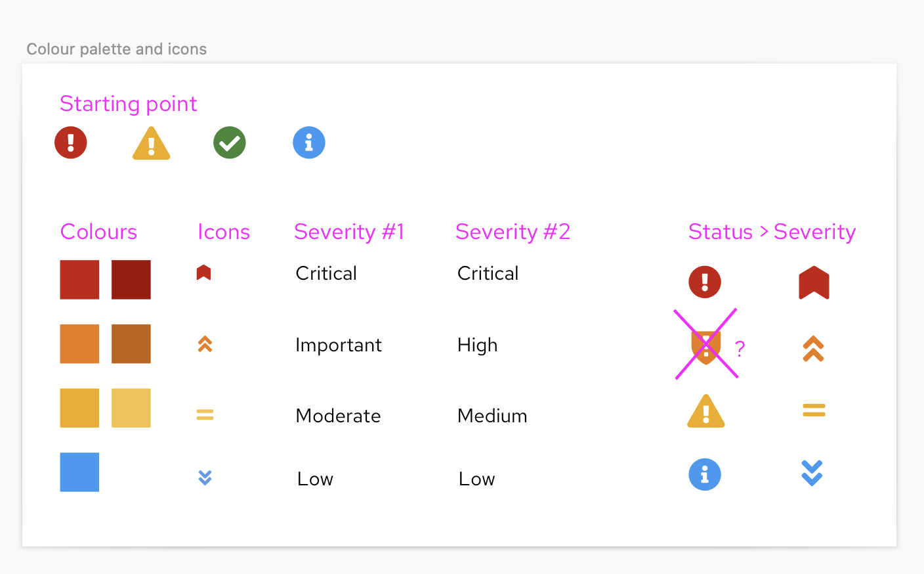
Task: Click the green checkmark success icon
Action: [x=230, y=143]
